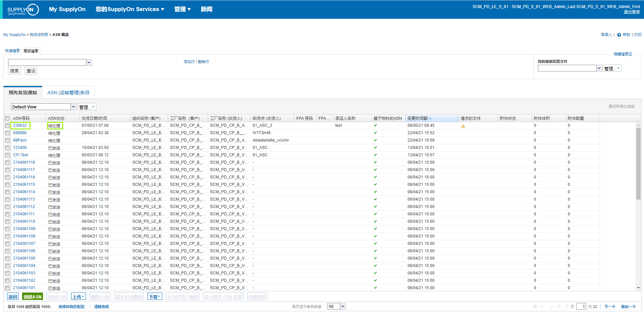Click 重设所有过滤器 link
Image resolution: width=644 pixels, height=313 pixels.
pyautogui.click(x=621, y=106)
